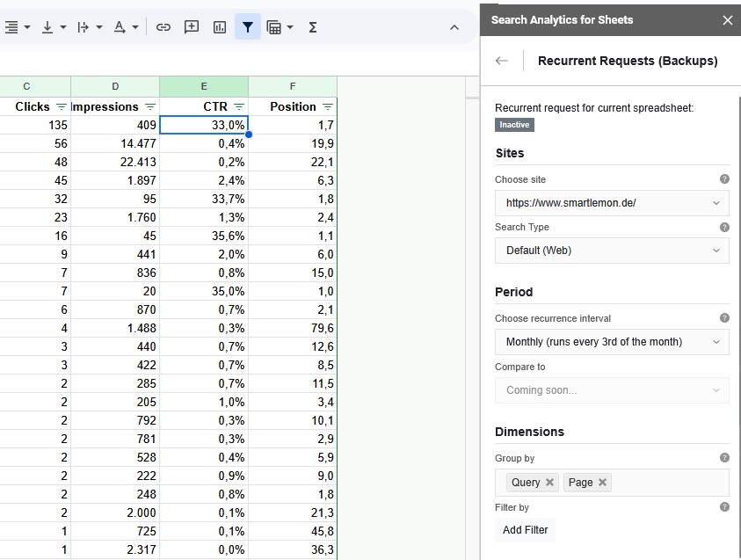This screenshot has height=560, width=741.
Task: Select the Impressions cell 2.000
Action: point(115,513)
